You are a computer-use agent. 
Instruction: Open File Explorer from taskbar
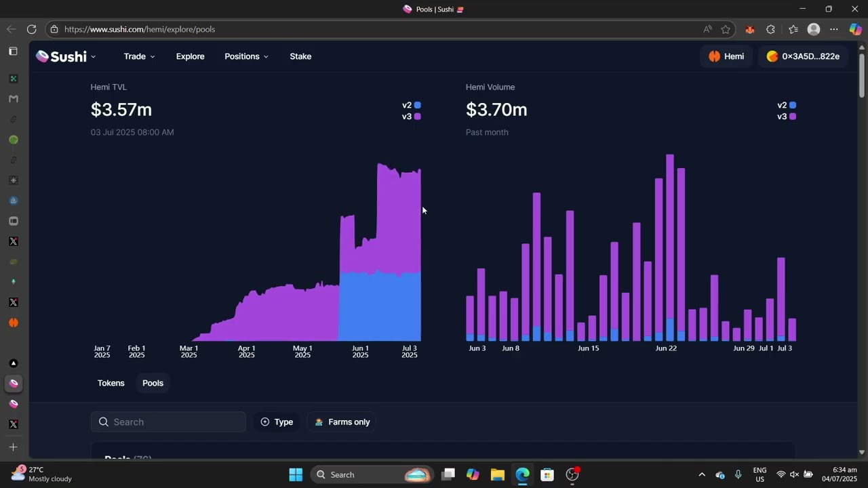point(498,474)
